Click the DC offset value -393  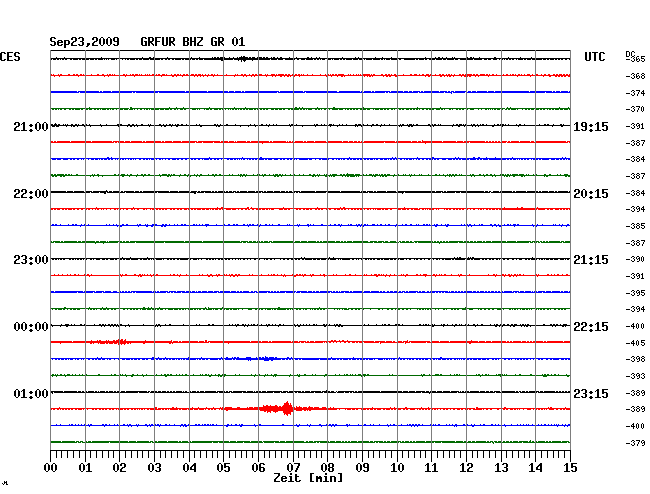click(635, 376)
